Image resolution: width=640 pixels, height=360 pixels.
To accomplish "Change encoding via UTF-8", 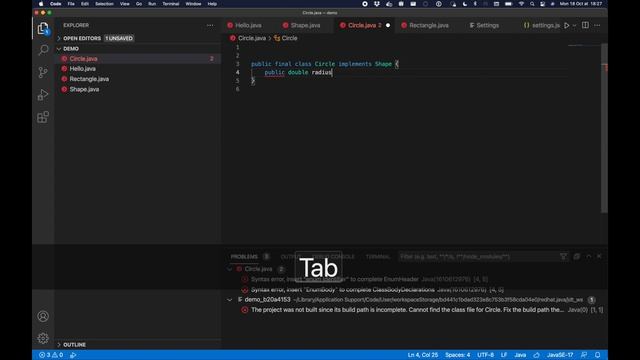I will [x=485, y=355].
